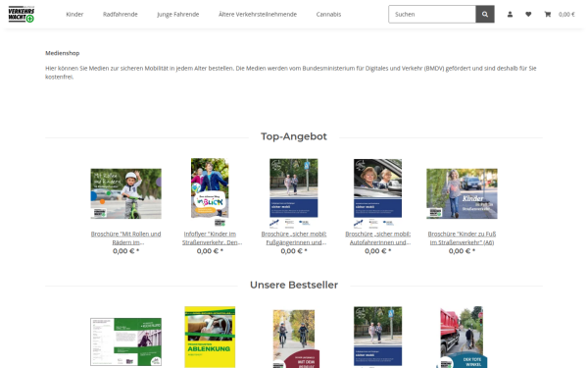This screenshot has width=588, height=368.
Task: Open the yellow ABLENKUNG bestseller thumbnail
Action: (210, 338)
